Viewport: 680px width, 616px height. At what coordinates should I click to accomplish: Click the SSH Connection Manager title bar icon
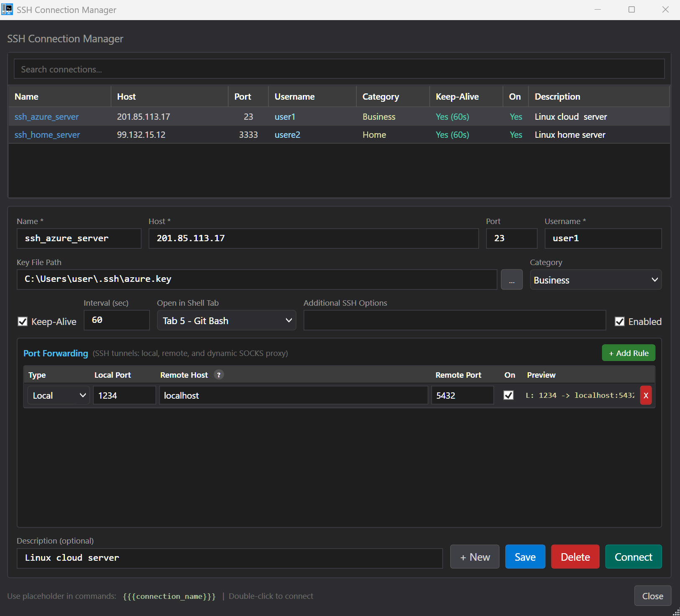[7, 9]
